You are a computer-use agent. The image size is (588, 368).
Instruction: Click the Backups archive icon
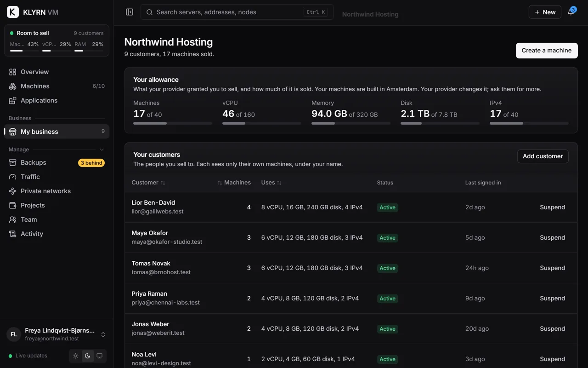tap(12, 162)
